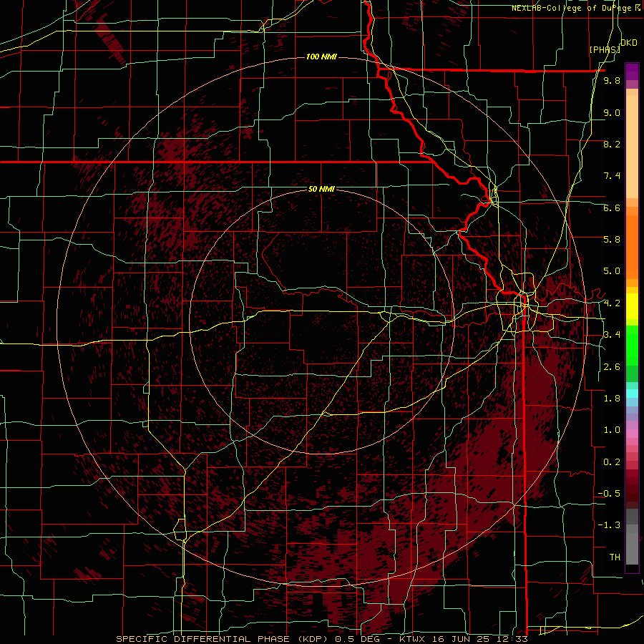Click the DKD label near the legend
Image resolution: width=644 pixels, height=644 pixels.
pyautogui.click(x=629, y=43)
